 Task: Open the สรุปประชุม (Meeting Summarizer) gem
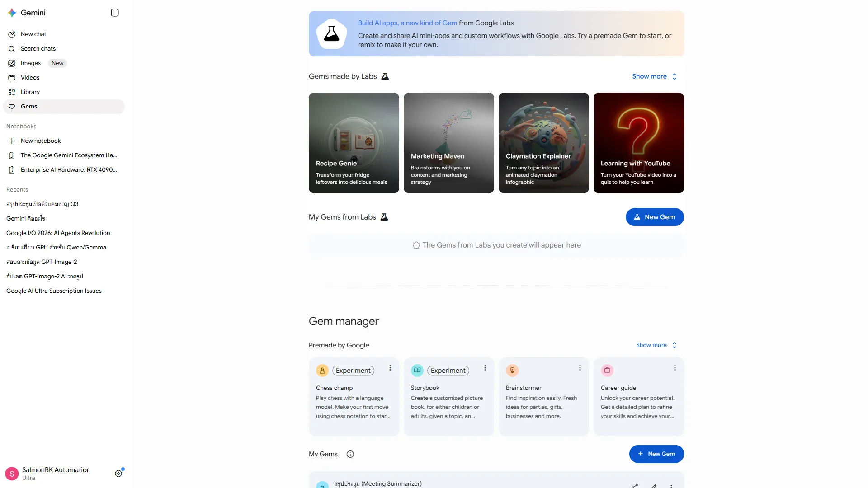coord(496,480)
